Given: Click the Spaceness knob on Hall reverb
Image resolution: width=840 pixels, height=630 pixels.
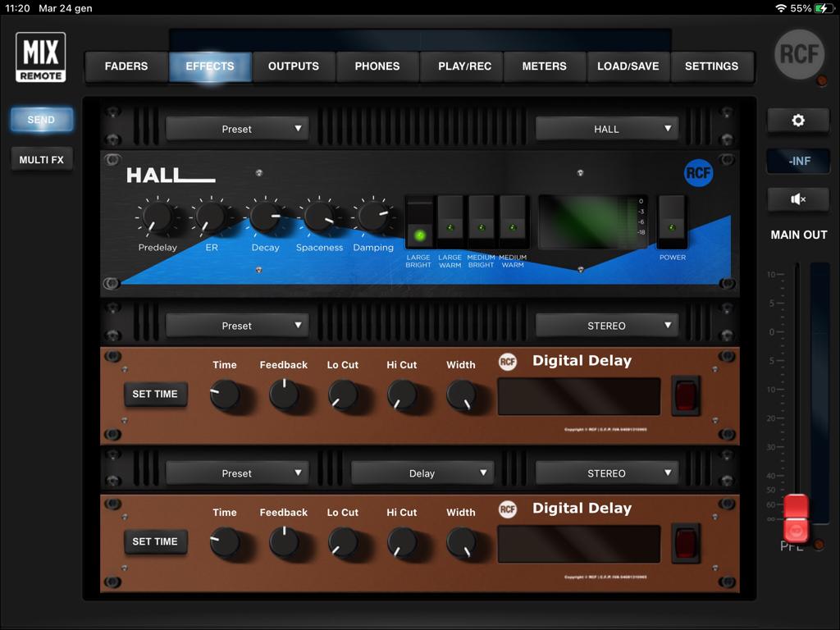Looking at the screenshot, I should click(319, 217).
